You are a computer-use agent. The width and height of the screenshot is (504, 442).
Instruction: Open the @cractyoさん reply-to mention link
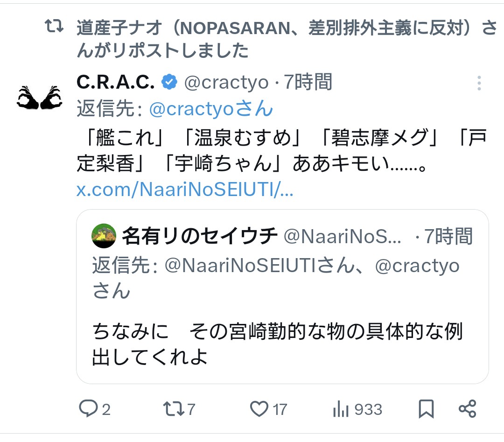click(211, 109)
